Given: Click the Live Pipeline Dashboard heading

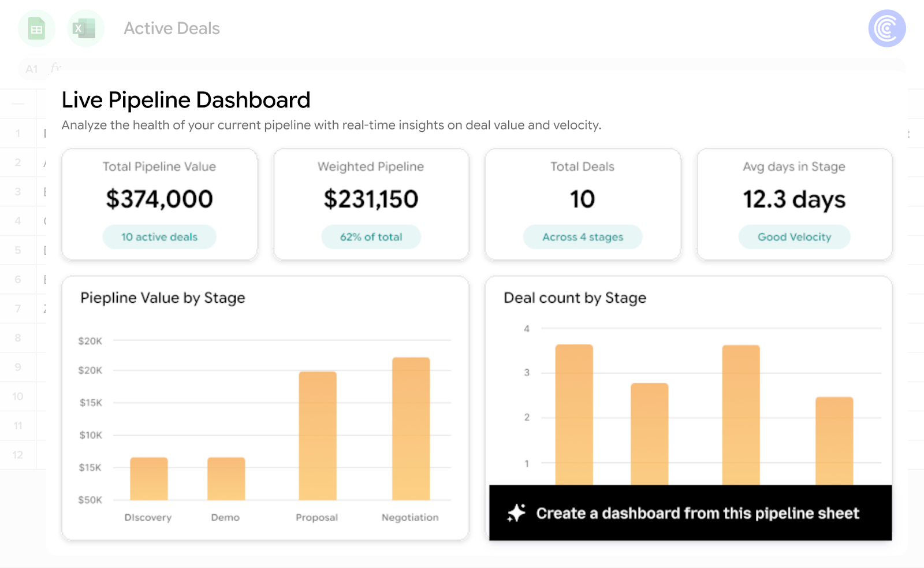Looking at the screenshot, I should (x=186, y=100).
